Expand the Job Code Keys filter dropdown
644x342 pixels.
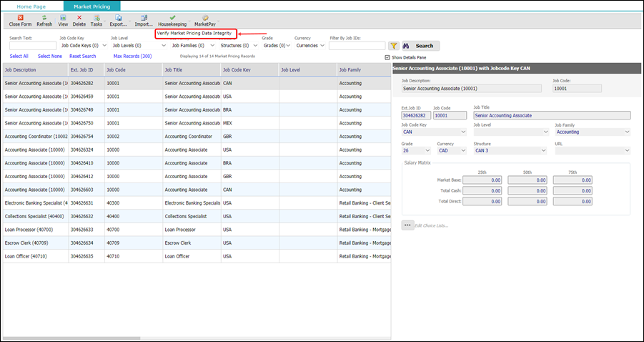(84, 46)
